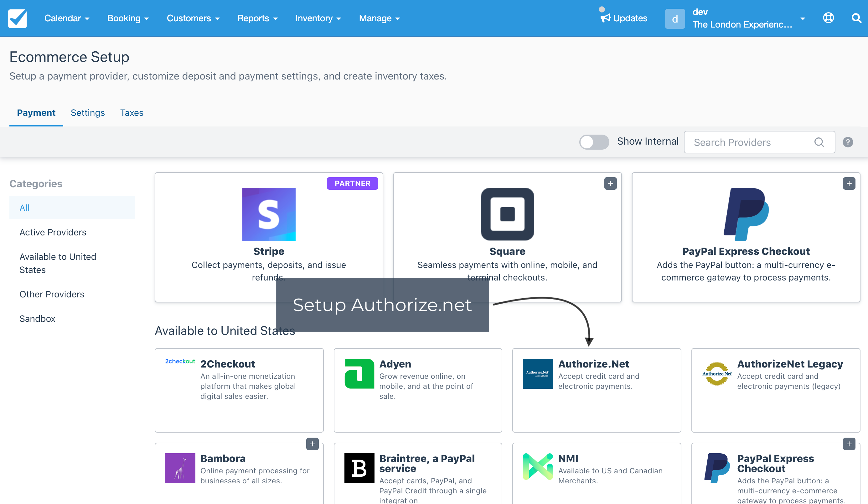Expand the Inventory menu

318,18
